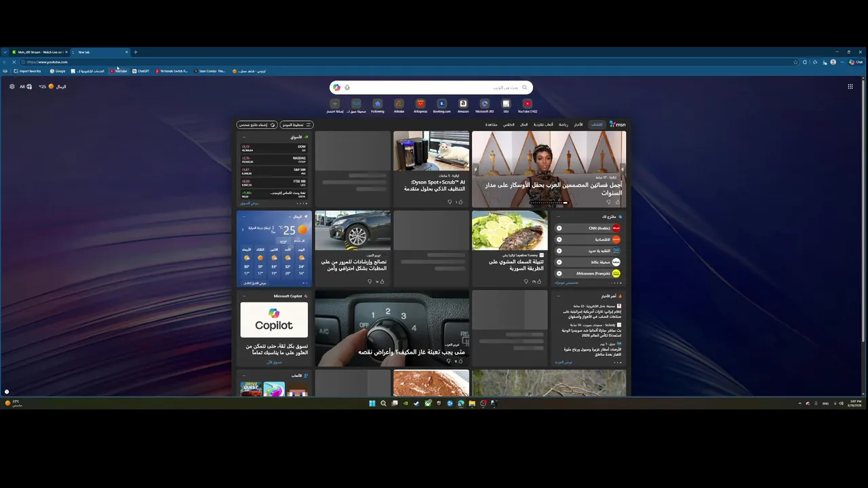Open the Following quick link tile
The image size is (868, 488).
pyautogui.click(x=378, y=106)
